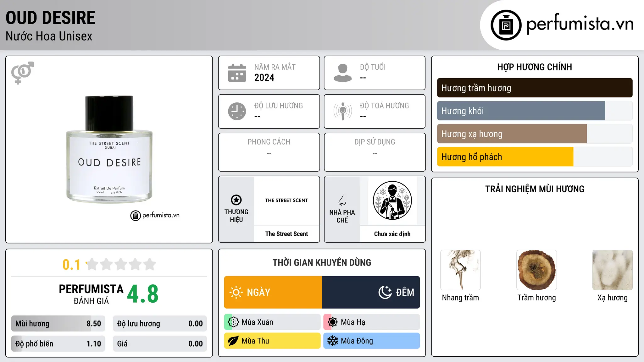Click the THE STREET SCENT brand logo
This screenshot has height=362, width=644.
286,200
